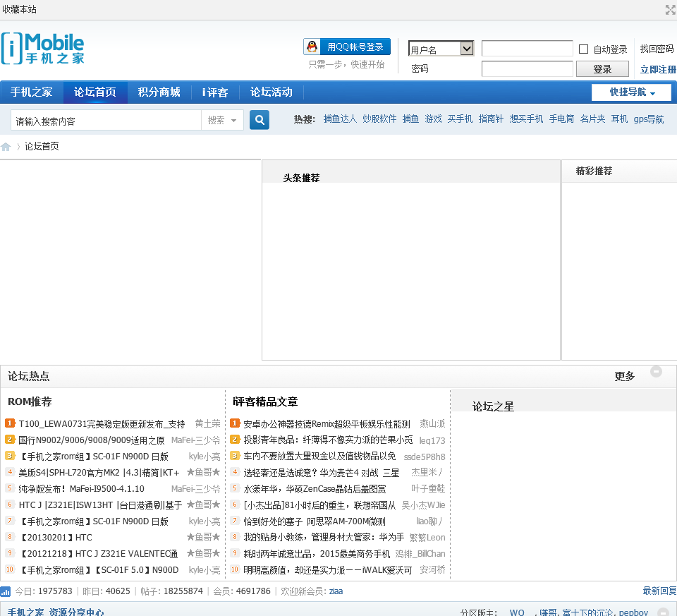The height and width of the screenshot is (616, 677).
Task: Click hot search term 想买手机
Action: point(526,119)
